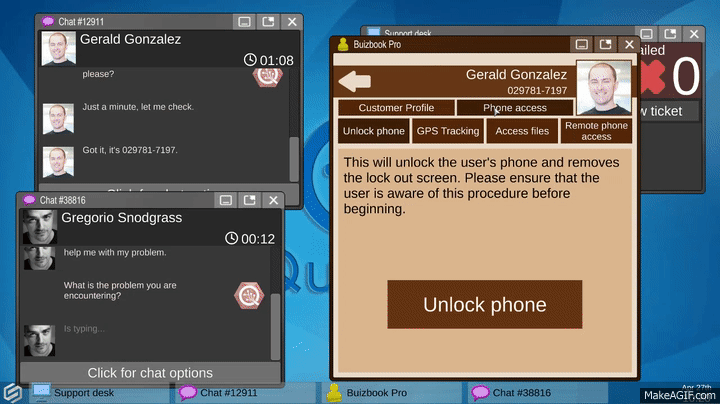720x404 pixels.
Task: Click Gerald Gonzalez's profile photo in Buizbook
Action: pos(603,87)
